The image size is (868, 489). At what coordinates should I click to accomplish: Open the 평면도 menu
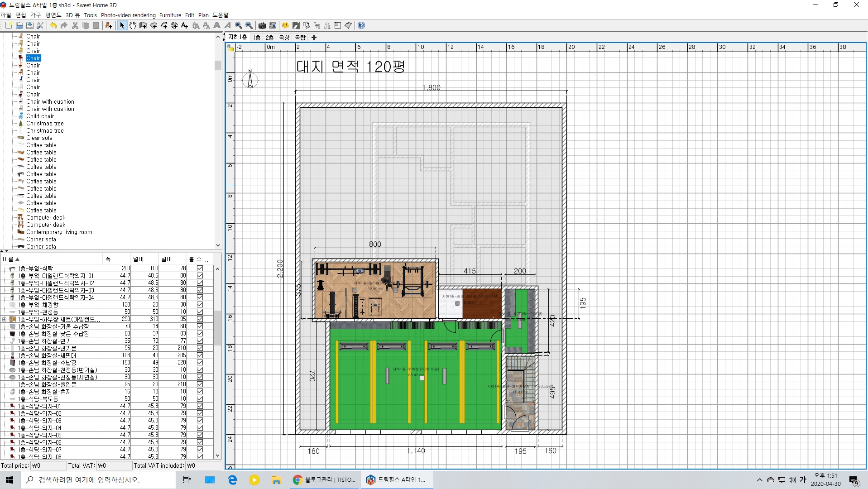pyautogui.click(x=53, y=15)
